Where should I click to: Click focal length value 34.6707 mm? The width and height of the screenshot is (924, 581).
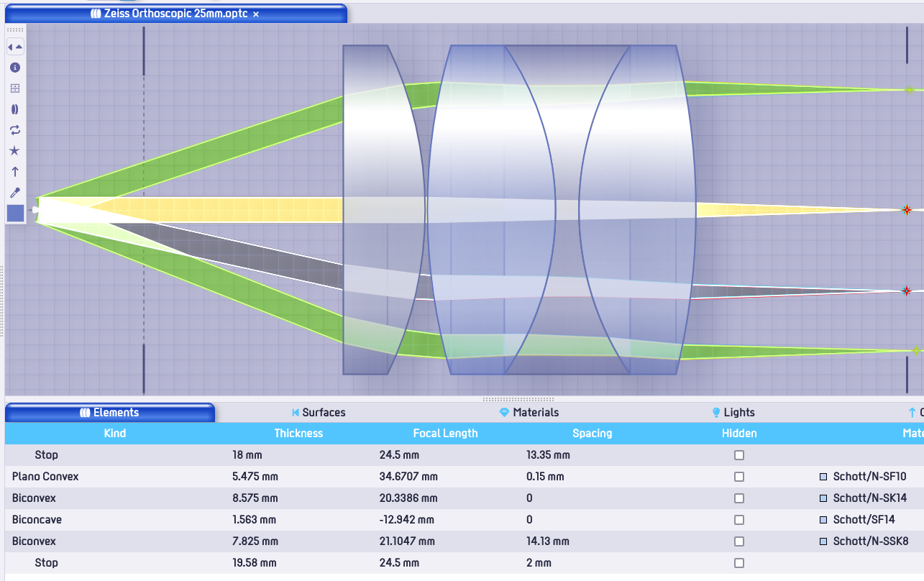click(409, 477)
